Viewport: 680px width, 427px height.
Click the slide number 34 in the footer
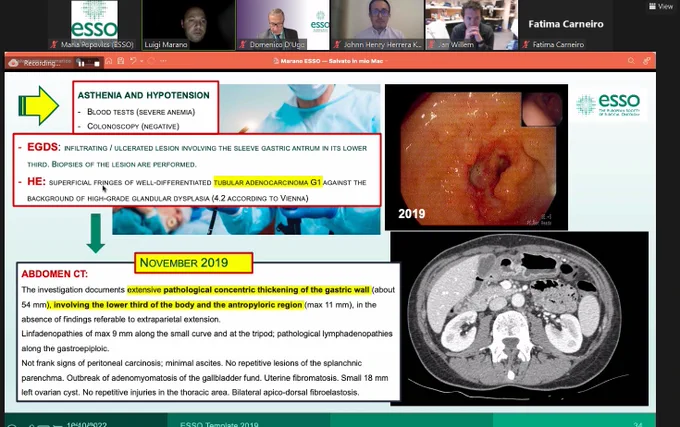[638, 424]
